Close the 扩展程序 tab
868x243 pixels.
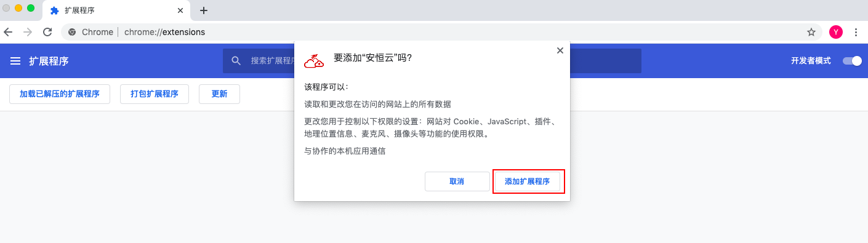[x=180, y=10]
